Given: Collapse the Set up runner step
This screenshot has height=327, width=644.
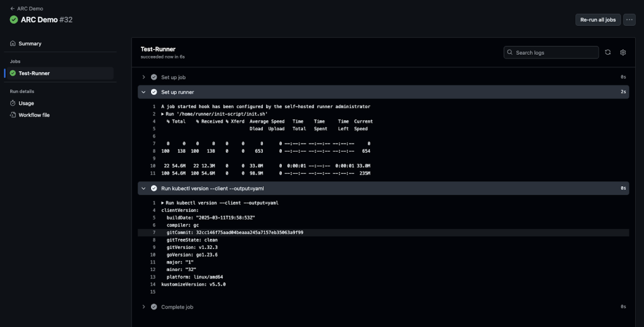Looking at the screenshot, I should tap(144, 92).
